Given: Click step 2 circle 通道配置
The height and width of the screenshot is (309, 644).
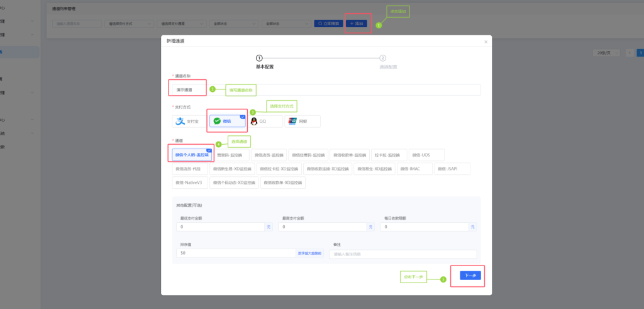Looking at the screenshot, I should click(x=383, y=59).
